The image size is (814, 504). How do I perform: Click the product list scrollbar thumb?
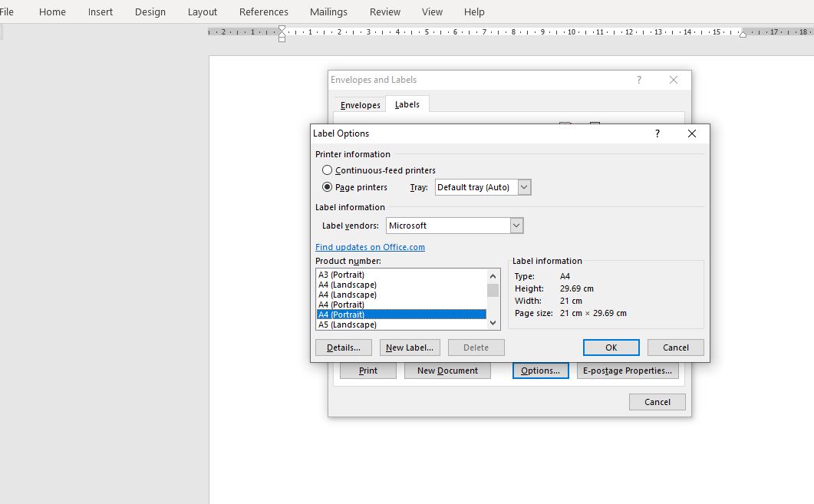tap(493, 290)
